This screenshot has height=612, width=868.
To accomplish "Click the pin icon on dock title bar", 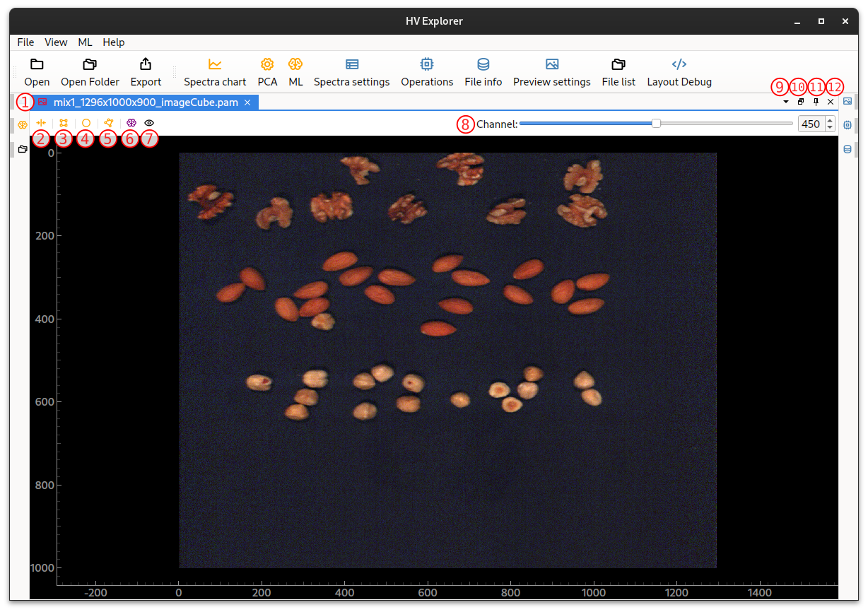I will (816, 102).
